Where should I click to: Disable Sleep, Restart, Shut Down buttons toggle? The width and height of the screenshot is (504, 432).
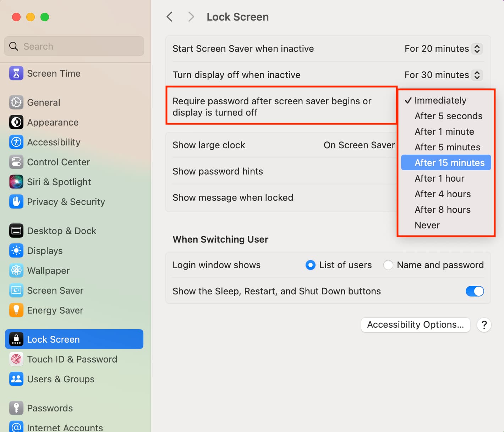[x=475, y=291]
